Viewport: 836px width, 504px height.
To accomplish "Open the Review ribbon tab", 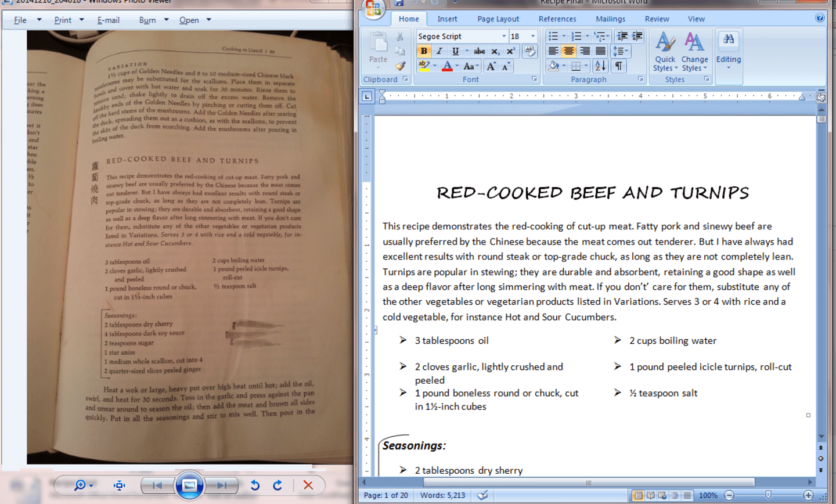I will click(657, 19).
